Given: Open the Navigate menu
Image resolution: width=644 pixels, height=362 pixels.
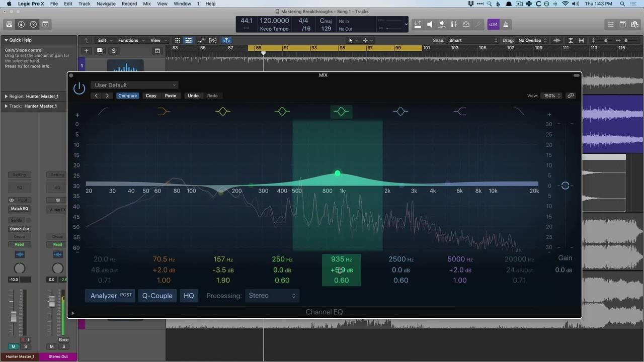Looking at the screenshot, I should [106, 4].
